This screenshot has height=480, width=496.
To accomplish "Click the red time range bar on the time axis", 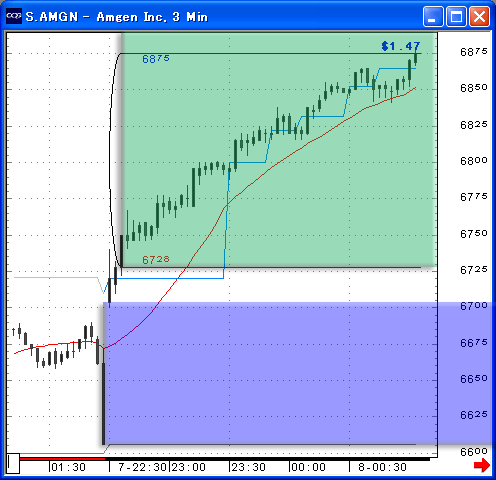I will (62, 459).
